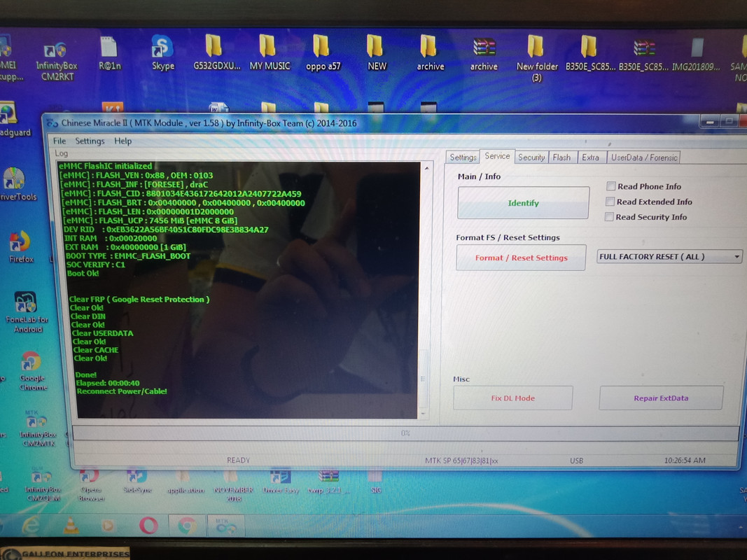Screen dimensions: 747x560
Task: Click the MTK SP 65|67|83|81|xx status text
Action: tap(461, 461)
